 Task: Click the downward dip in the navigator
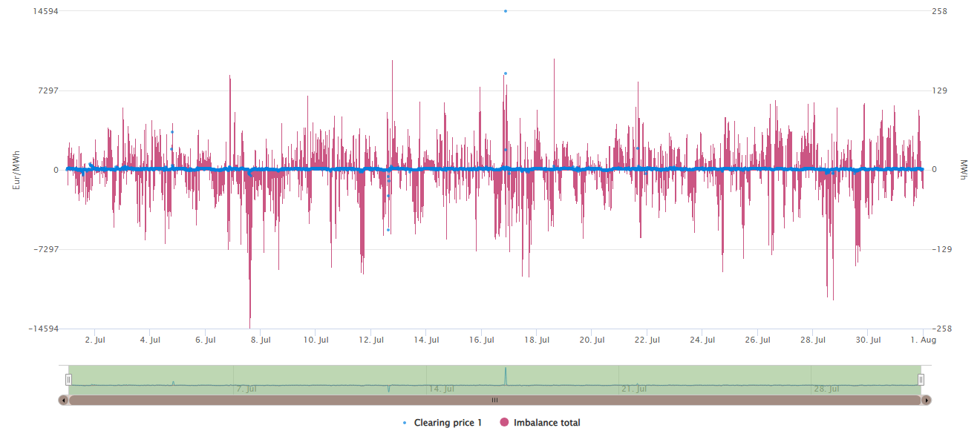pos(388,389)
